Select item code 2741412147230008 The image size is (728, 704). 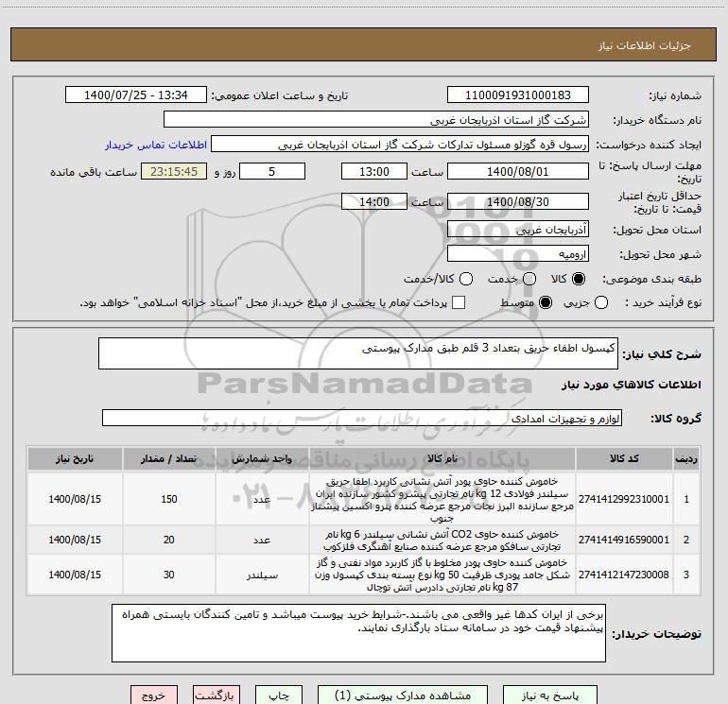624,575
